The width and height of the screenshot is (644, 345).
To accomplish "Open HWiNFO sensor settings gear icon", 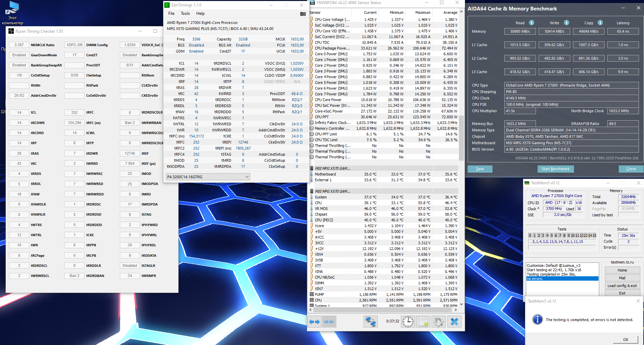I will pyautogui.click(x=438, y=322).
